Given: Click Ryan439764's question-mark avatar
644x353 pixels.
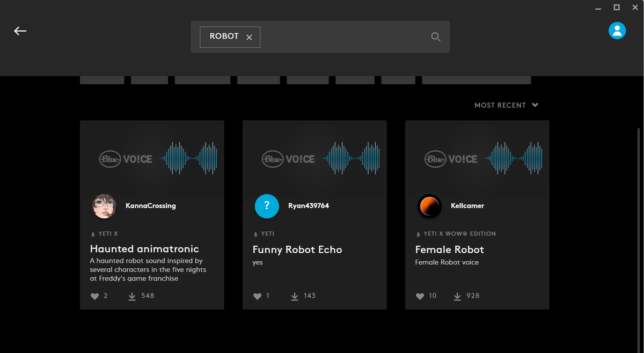Looking at the screenshot, I should point(267,206).
